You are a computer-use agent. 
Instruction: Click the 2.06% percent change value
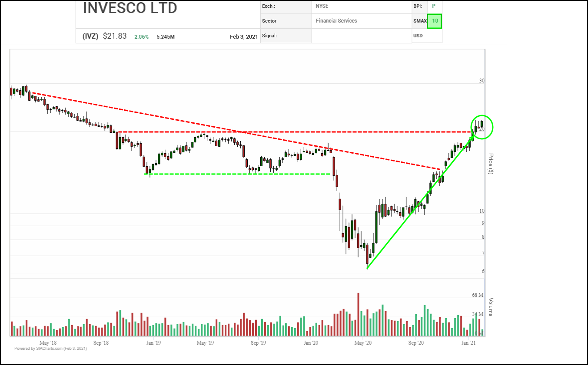(141, 37)
